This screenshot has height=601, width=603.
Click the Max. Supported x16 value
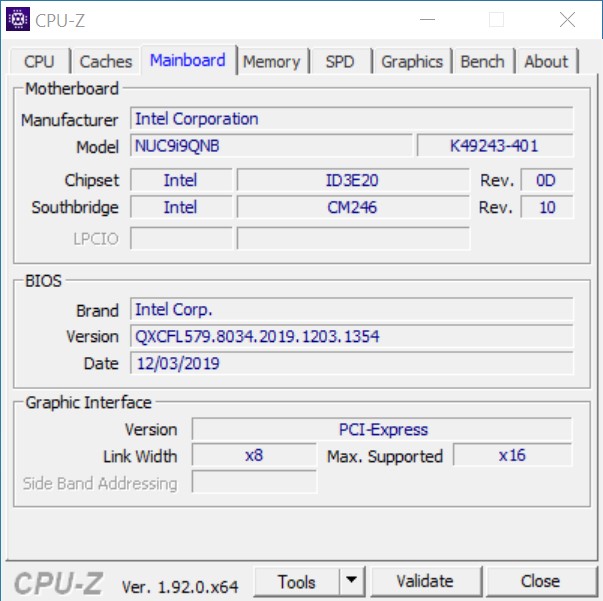(x=512, y=455)
